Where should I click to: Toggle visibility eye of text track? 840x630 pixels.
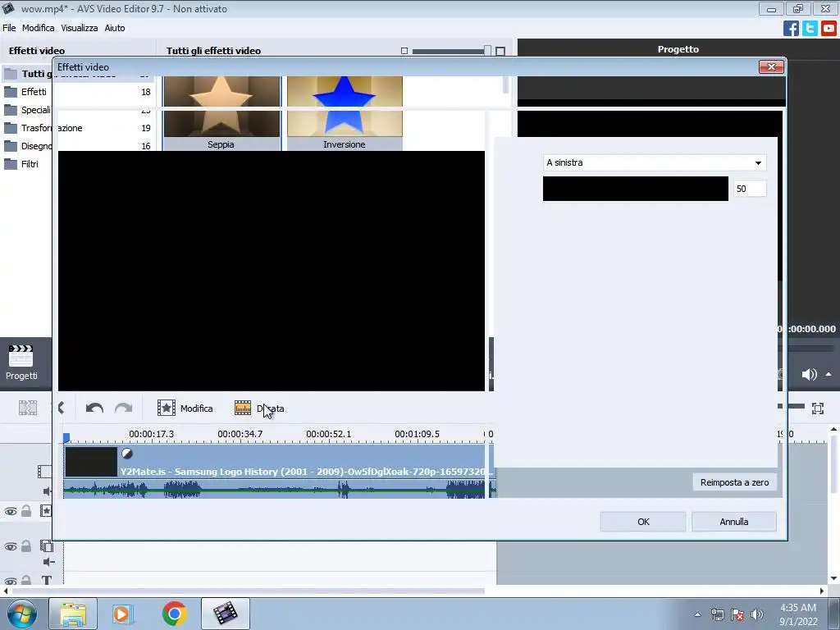10,581
